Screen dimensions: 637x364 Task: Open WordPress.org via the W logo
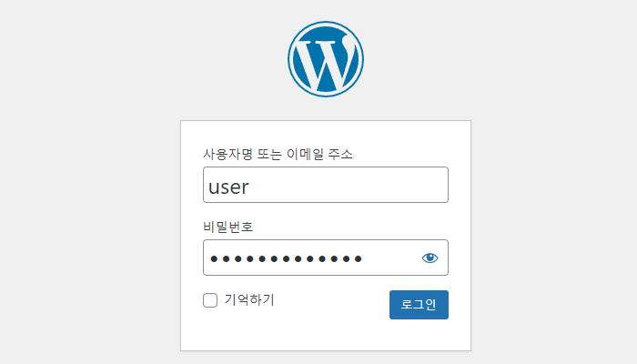[x=326, y=59]
